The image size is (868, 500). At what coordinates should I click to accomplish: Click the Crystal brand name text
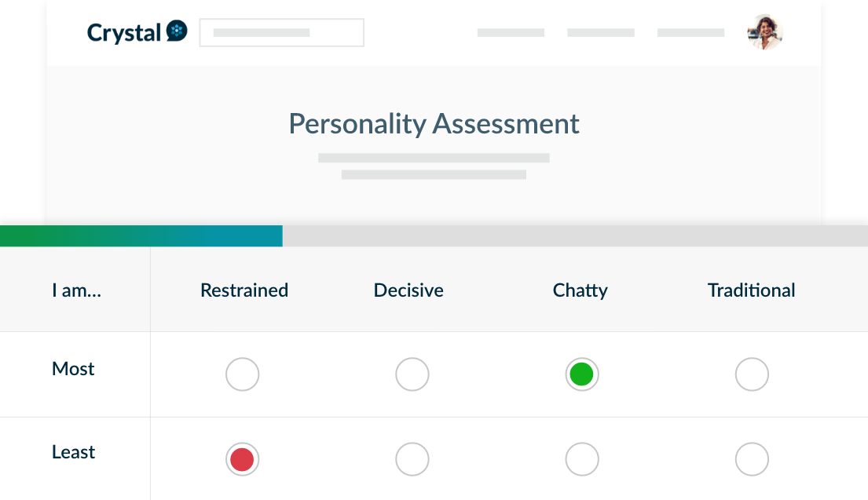pos(123,33)
